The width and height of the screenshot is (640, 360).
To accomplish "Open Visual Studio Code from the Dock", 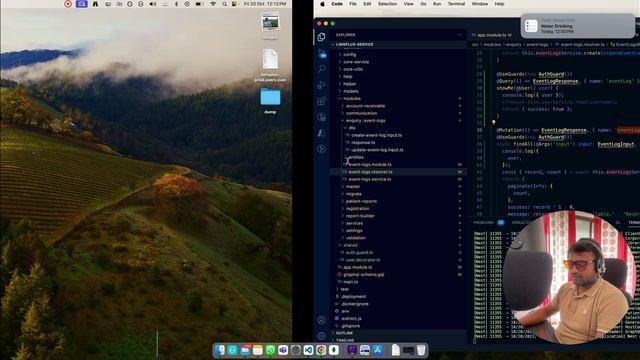I will coord(308,350).
